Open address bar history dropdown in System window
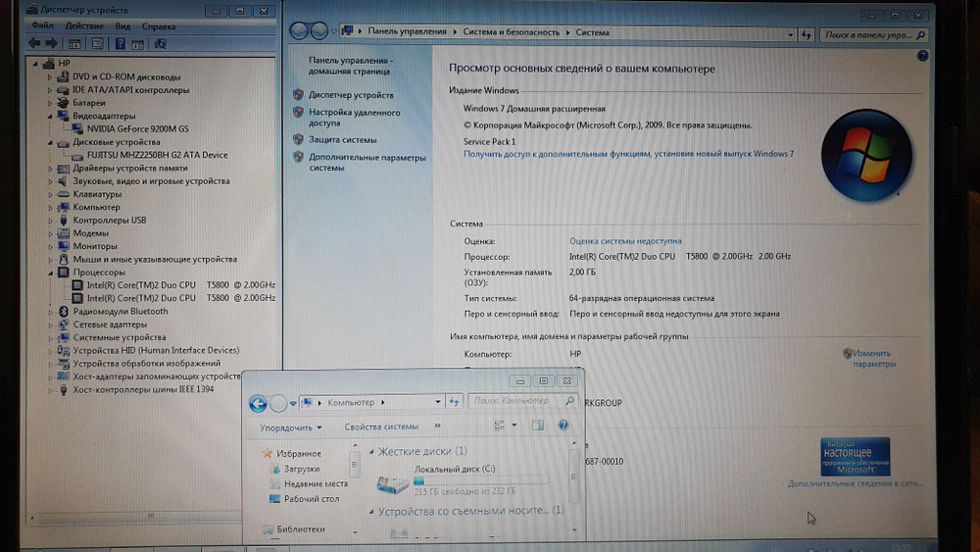980x552 pixels. pyautogui.click(x=791, y=35)
